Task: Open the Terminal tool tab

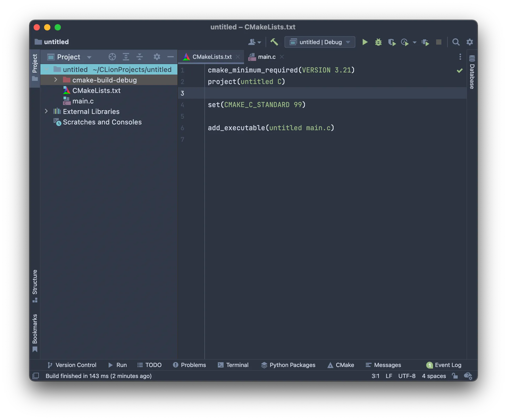Action: coord(233,365)
